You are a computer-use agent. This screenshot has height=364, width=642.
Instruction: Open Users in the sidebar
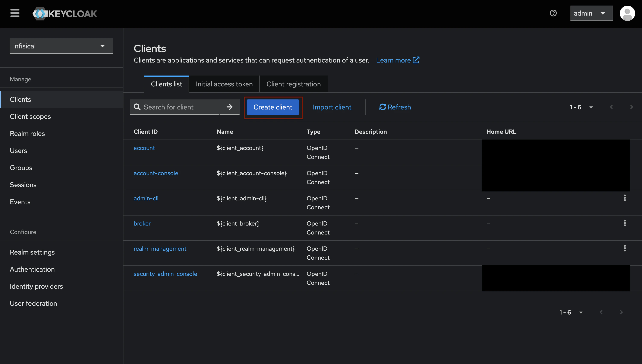[62, 151]
